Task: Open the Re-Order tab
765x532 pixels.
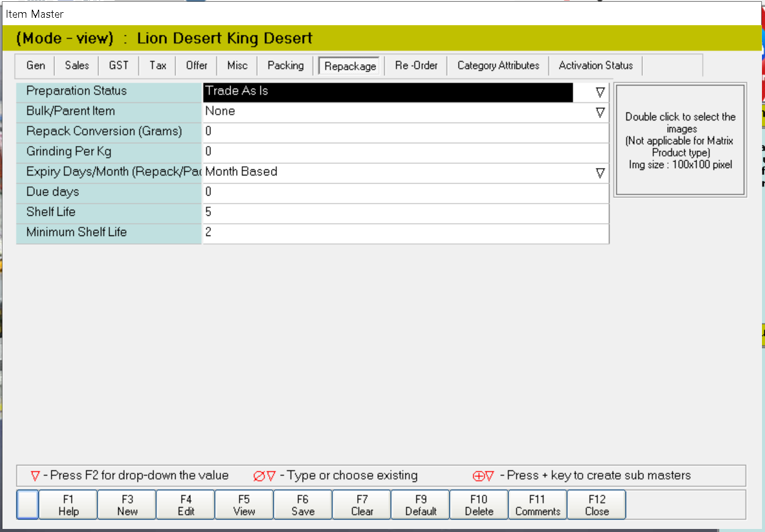Action: (416, 65)
